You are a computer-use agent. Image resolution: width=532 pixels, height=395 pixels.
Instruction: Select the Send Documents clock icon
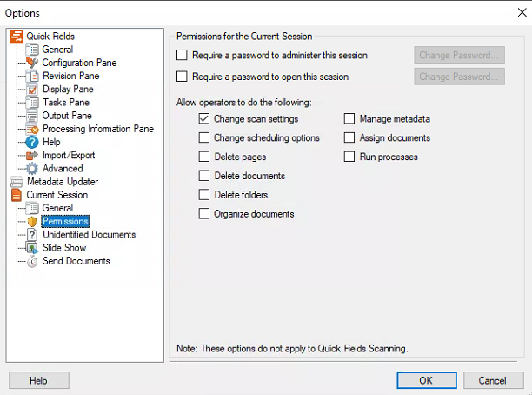(x=32, y=261)
